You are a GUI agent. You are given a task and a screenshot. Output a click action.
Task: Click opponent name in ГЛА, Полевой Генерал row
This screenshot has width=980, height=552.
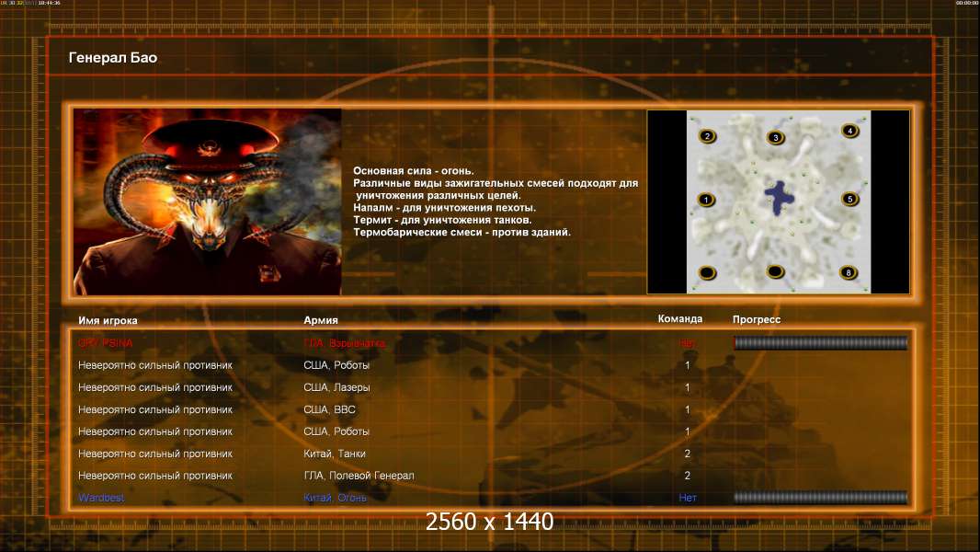coord(155,476)
